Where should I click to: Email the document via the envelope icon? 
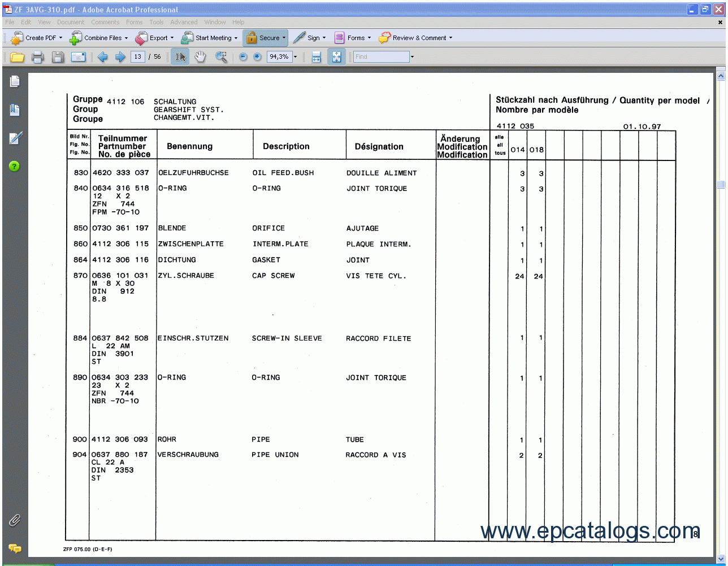coord(78,57)
